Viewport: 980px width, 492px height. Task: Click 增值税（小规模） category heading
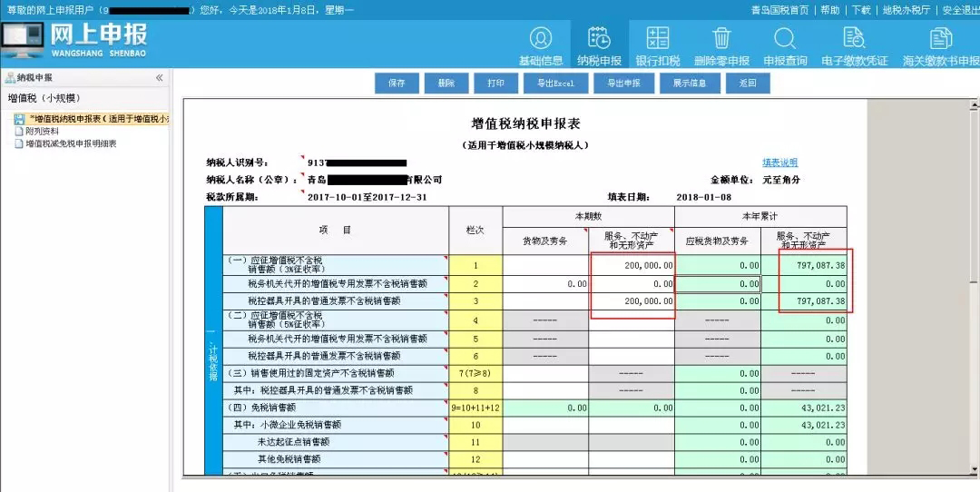coord(44,98)
